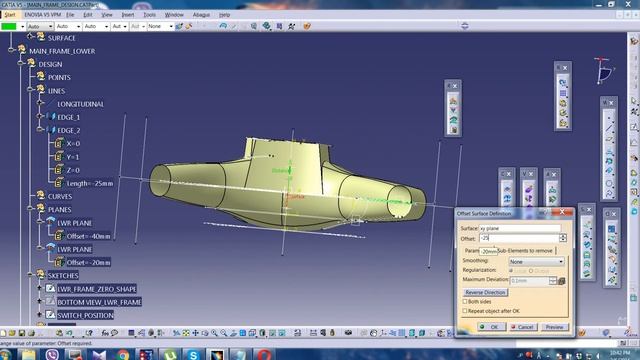Select the EDGE_1 line in tree
Screen dimensions: 640x360
point(69,117)
